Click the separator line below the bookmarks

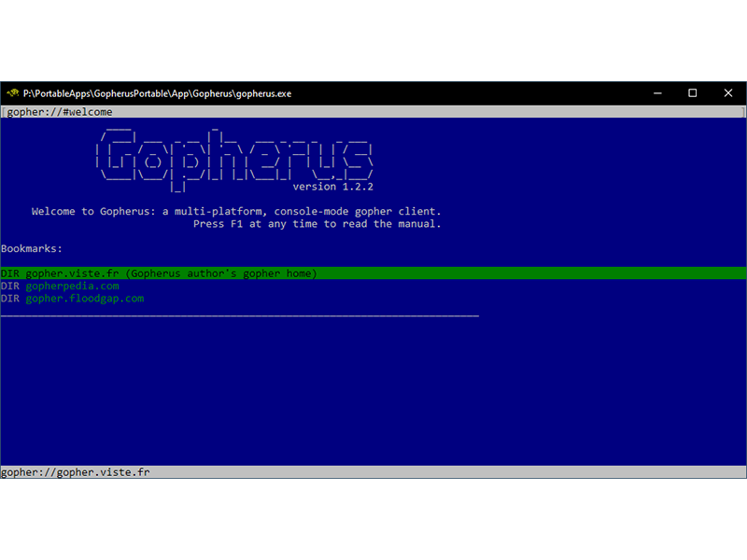(x=239, y=315)
